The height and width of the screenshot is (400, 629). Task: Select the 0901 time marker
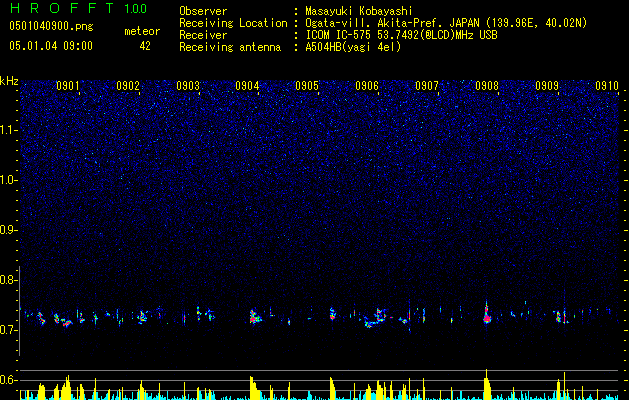coord(68,86)
